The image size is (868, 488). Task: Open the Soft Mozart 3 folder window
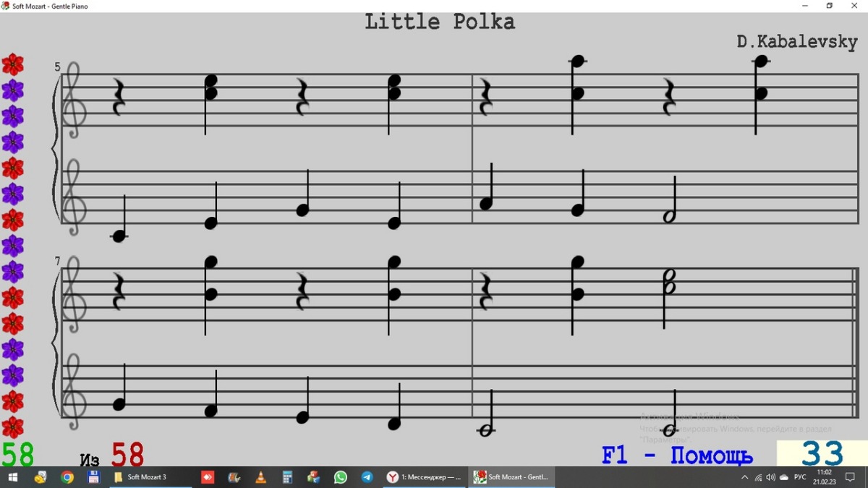(150, 477)
